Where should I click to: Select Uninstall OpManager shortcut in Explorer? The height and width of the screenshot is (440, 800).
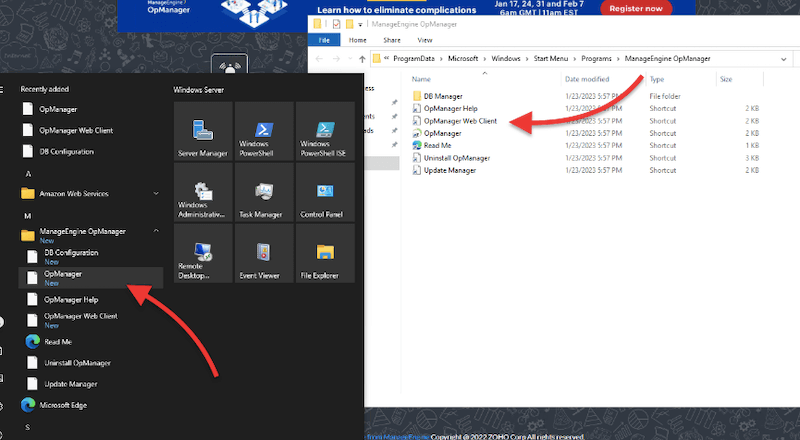pos(457,158)
